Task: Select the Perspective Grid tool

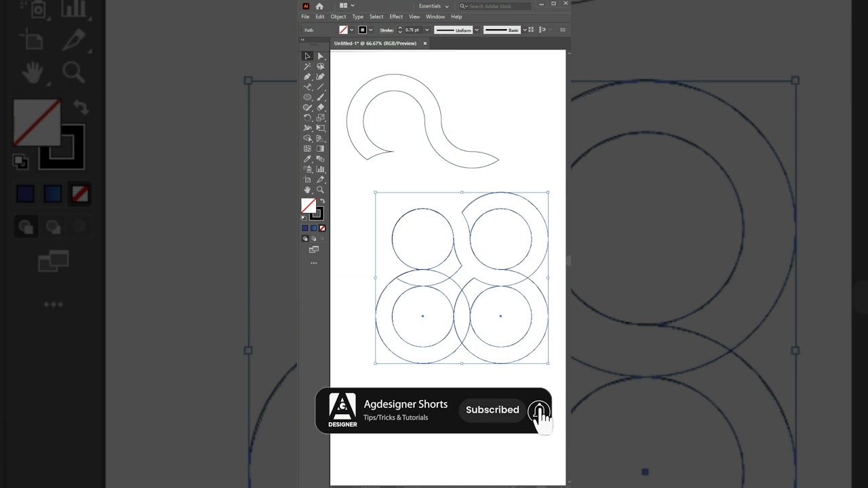Action: coord(321,138)
